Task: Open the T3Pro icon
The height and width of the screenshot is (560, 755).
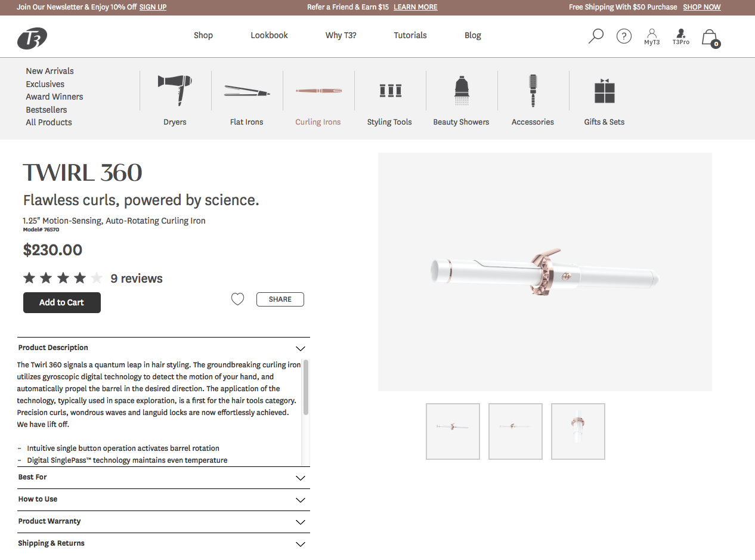Action: pos(680,37)
